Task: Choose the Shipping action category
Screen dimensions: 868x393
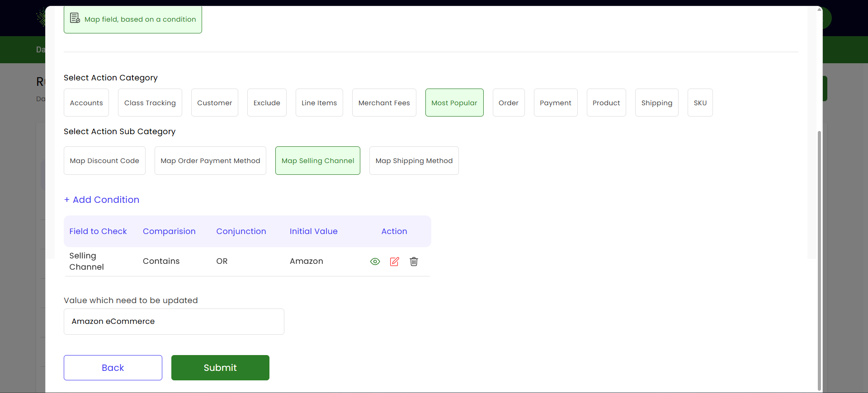Action: (656, 103)
